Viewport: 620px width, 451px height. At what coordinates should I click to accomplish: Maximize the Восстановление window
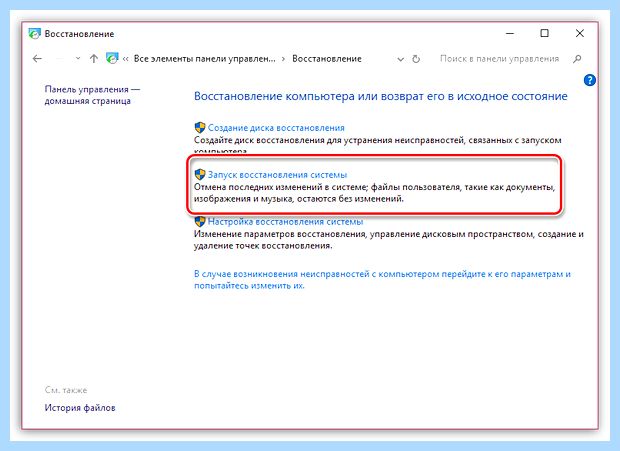544,34
